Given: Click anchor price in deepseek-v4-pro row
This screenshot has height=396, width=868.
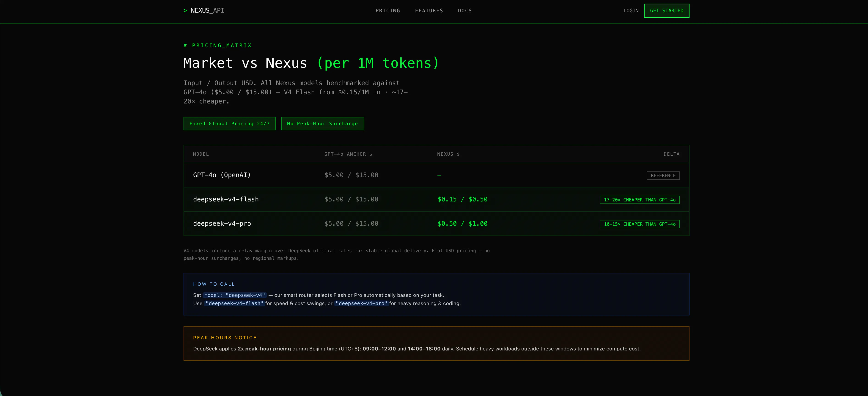Looking at the screenshot, I should point(351,224).
